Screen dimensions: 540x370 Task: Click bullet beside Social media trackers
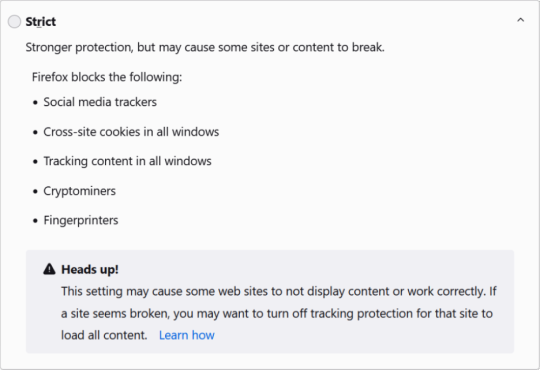coord(35,102)
